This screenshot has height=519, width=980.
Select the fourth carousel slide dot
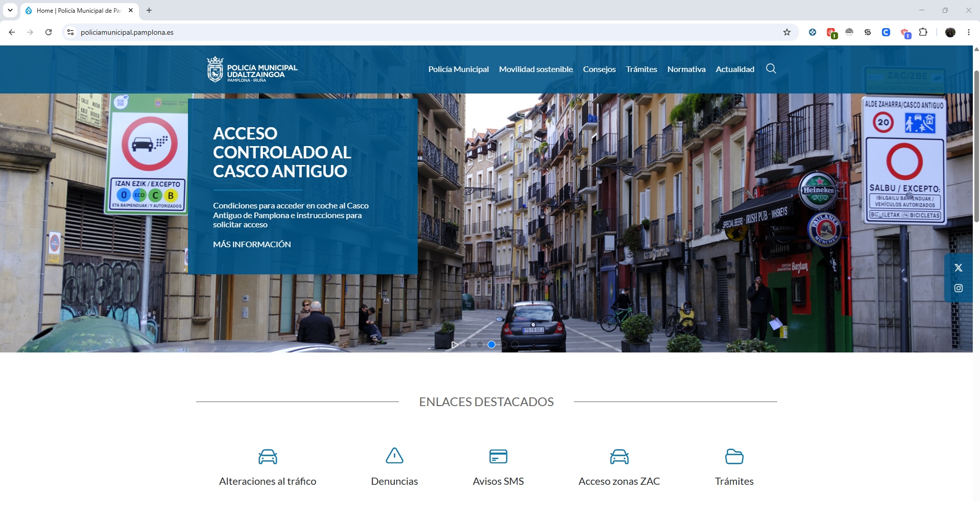(x=503, y=345)
